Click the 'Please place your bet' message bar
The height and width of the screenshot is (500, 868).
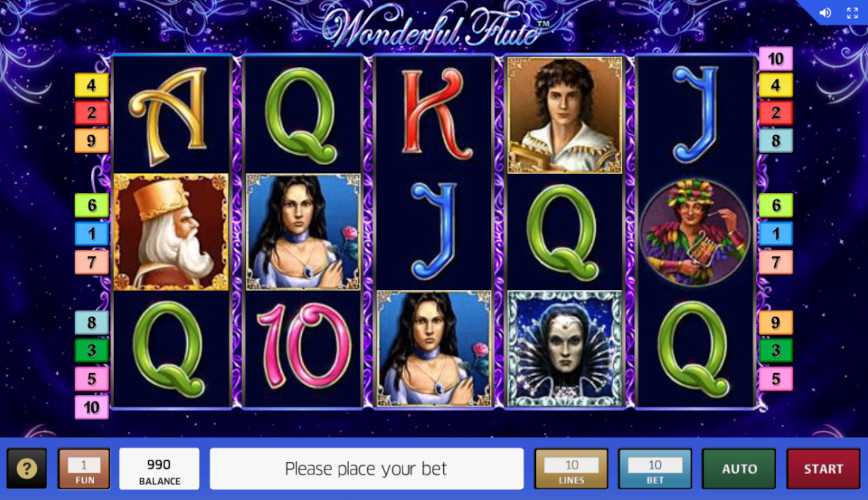366,468
